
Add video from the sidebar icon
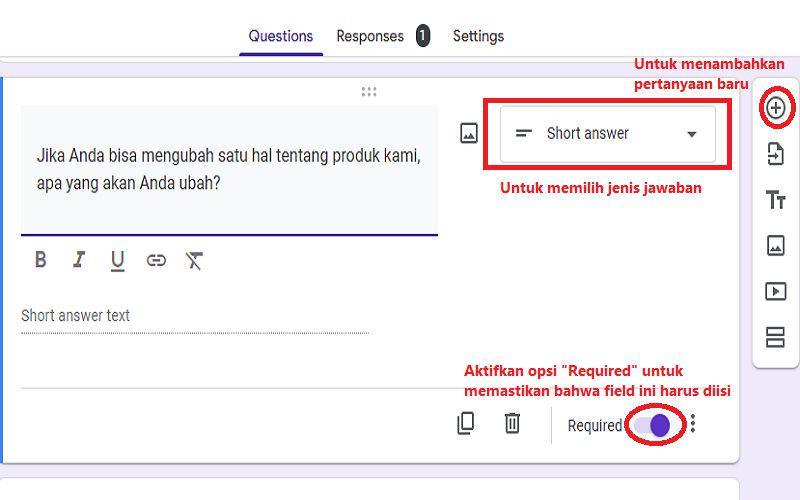pyautogui.click(x=776, y=291)
